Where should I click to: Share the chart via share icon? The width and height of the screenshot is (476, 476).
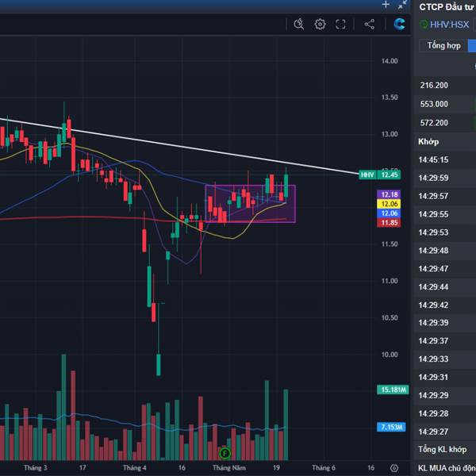coord(370,25)
